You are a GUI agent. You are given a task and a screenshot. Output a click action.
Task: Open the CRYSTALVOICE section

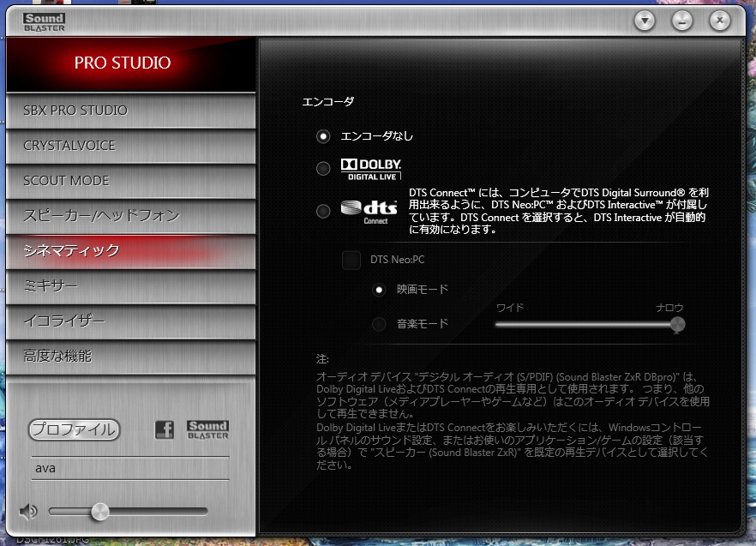(x=130, y=146)
